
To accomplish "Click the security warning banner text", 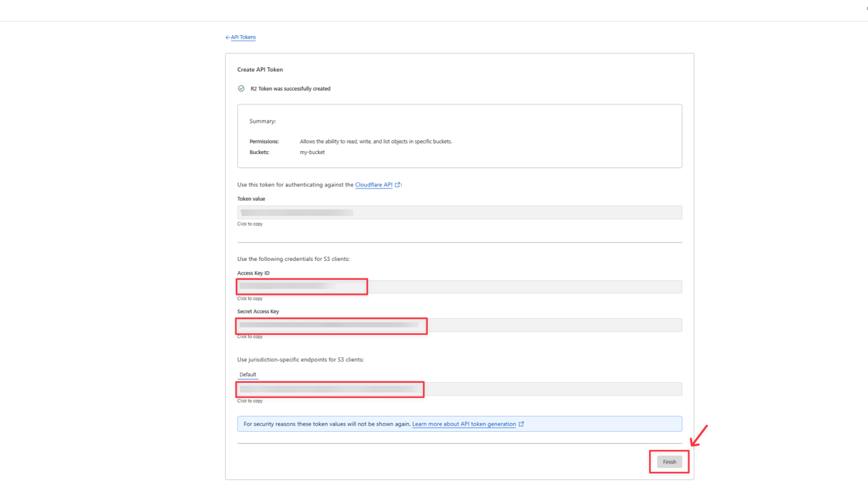I will 325,424.
